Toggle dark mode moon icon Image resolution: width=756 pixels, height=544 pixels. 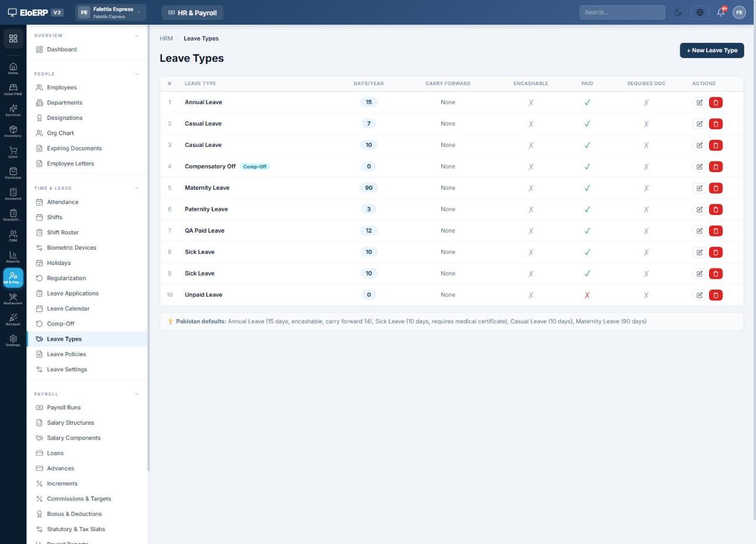(x=678, y=12)
